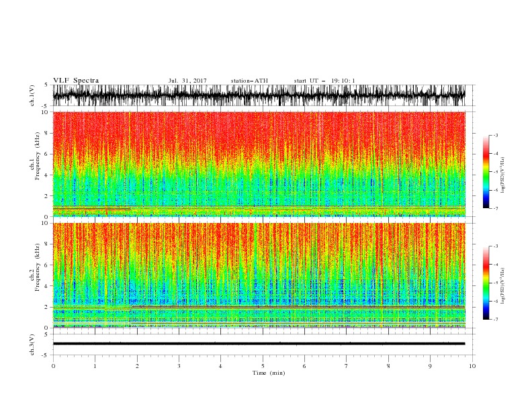Click the "Time (min)" axis title

(x=269, y=373)
